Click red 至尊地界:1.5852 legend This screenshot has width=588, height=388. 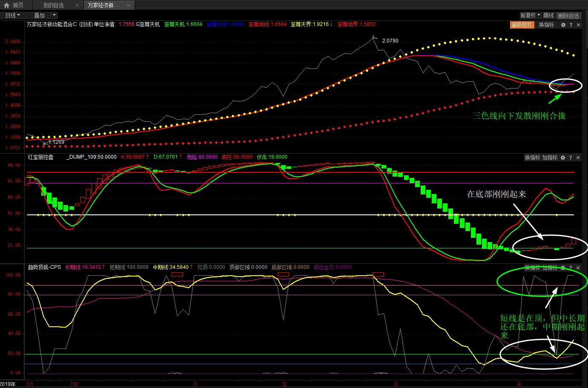(356, 25)
